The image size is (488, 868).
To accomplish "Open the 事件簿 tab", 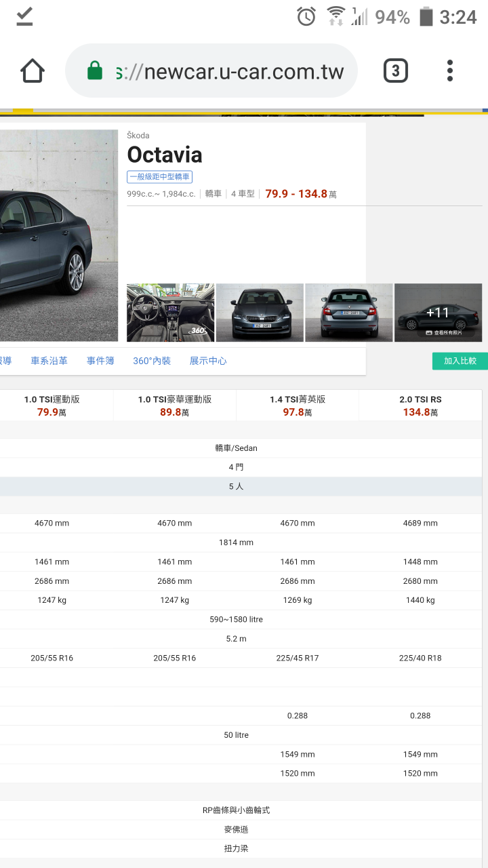I will tap(100, 361).
